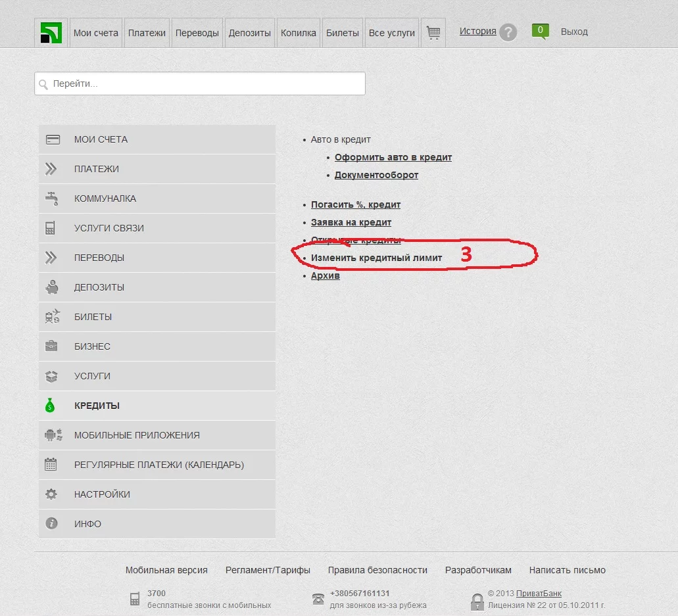
Task: Click the PrivatBank green logo icon
Action: coord(51,32)
